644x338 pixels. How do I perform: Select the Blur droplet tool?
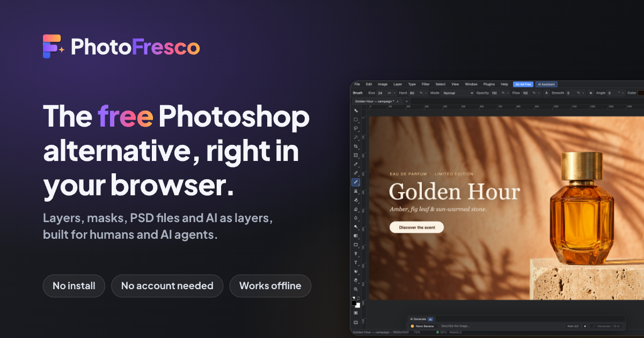(356, 218)
